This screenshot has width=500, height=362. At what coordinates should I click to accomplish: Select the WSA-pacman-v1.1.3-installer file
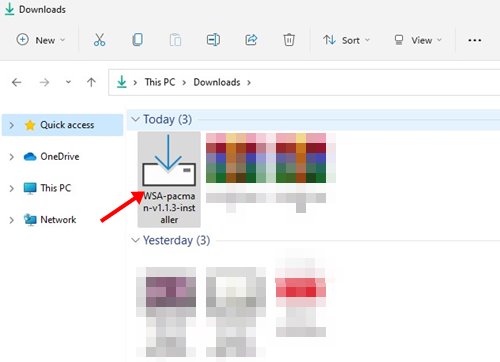click(x=169, y=179)
